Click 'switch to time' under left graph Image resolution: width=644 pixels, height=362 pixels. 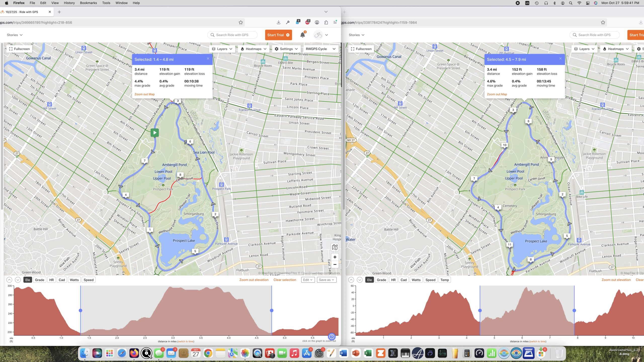tap(186, 341)
